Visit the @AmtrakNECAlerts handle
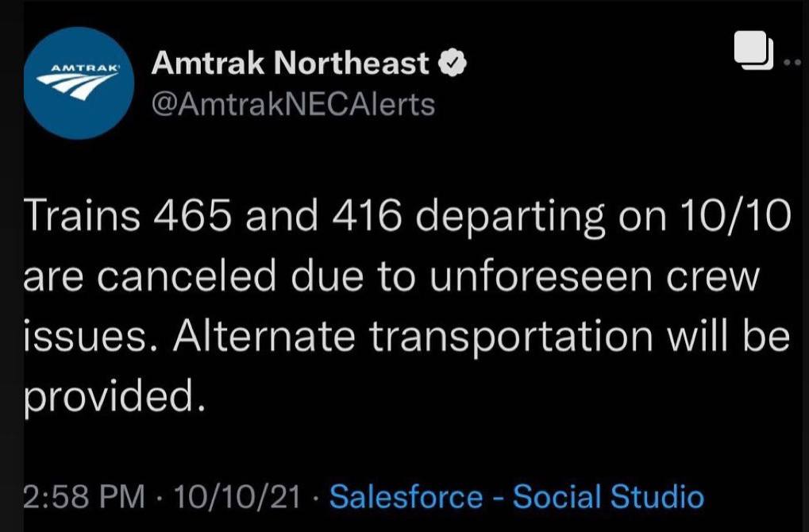Image resolution: width=809 pixels, height=532 pixels. (293, 105)
